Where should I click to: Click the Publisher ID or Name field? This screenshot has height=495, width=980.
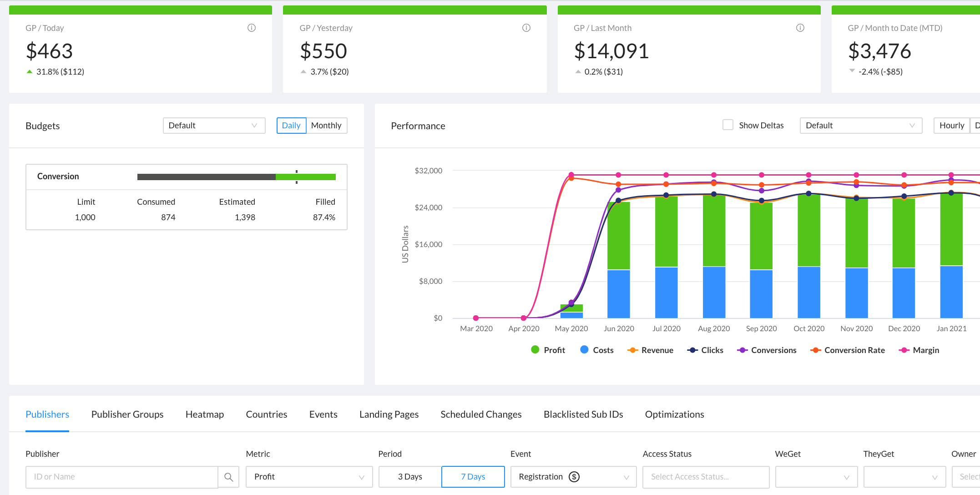pos(121,477)
